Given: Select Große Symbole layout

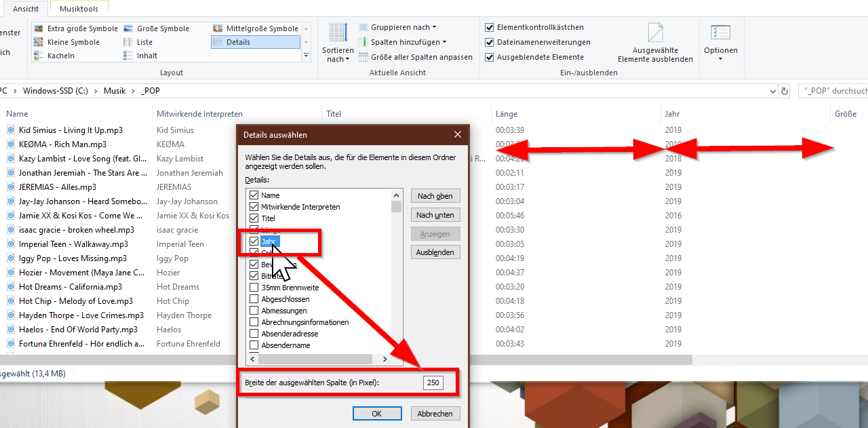Looking at the screenshot, I should point(155,28).
